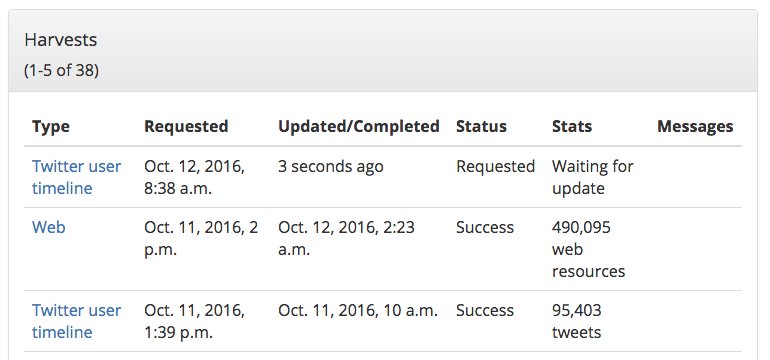Image resolution: width=770 pixels, height=360 pixels.
Task: Click the Requested column header
Action: pyautogui.click(x=186, y=127)
